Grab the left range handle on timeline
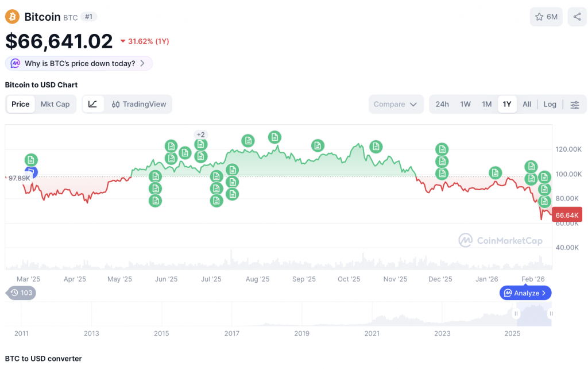Viewport: 588px width, 369px height. tap(516, 313)
